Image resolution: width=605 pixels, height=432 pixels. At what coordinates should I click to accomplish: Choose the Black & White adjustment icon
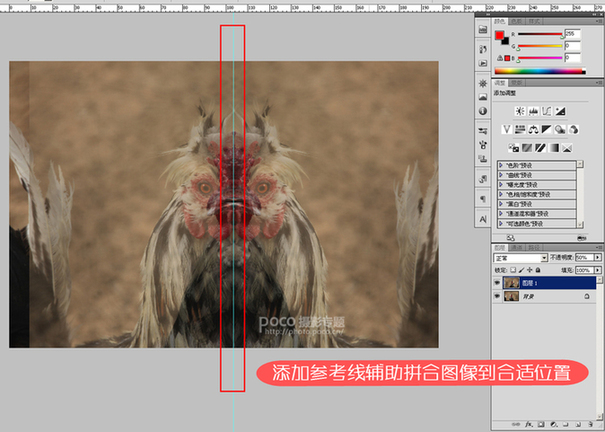(x=547, y=129)
